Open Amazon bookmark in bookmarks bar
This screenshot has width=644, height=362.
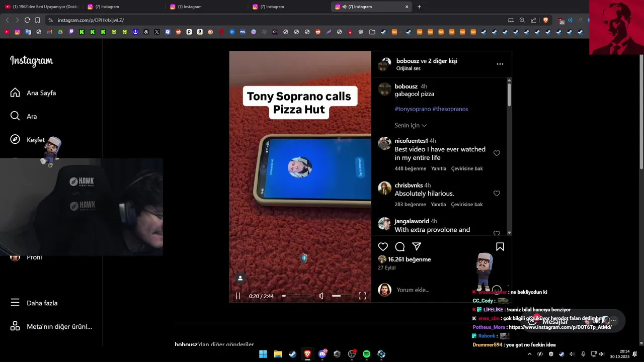pyautogui.click(x=200, y=32)
